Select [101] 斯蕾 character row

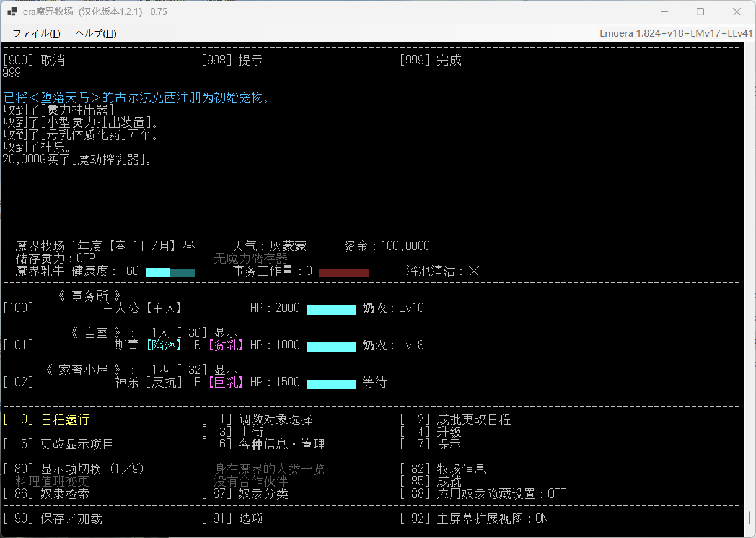pyautogui.click(x=214, y=345)
